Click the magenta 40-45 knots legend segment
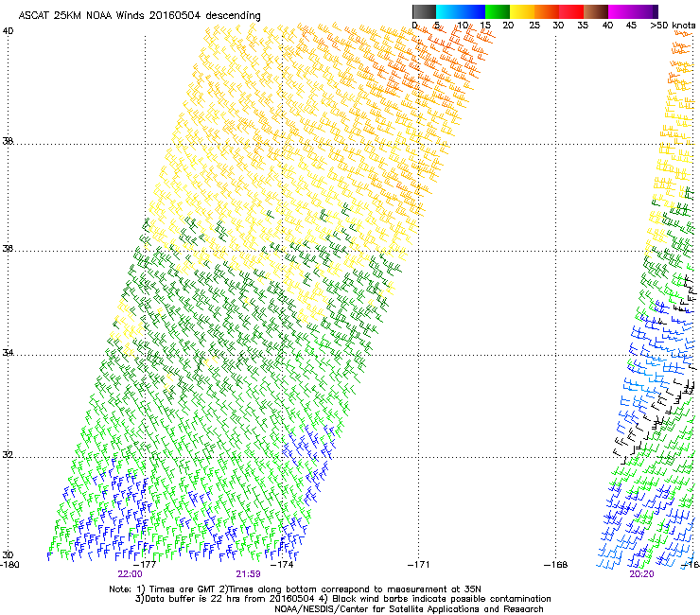Viewport: 700px width, 615px height. point(621,11)
